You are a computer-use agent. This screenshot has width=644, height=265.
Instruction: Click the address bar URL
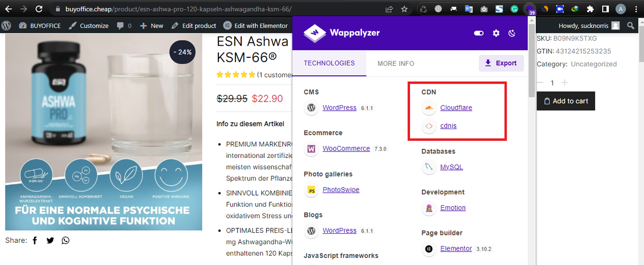178,9
